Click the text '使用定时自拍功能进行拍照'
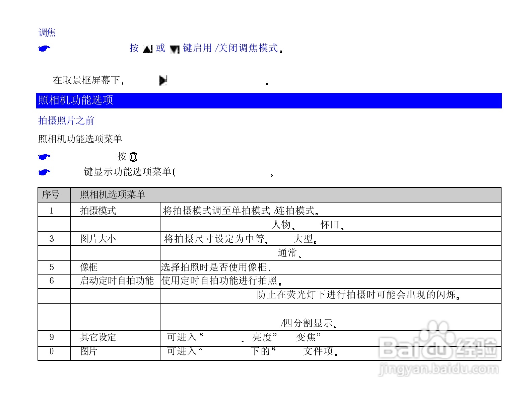Screen dimensions: 532x399 click(219, 281)
